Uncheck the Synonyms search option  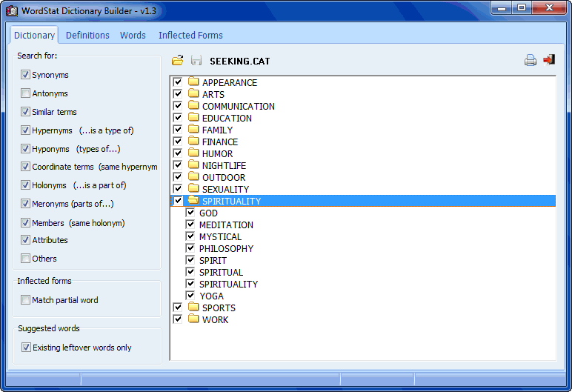point(25,74)
